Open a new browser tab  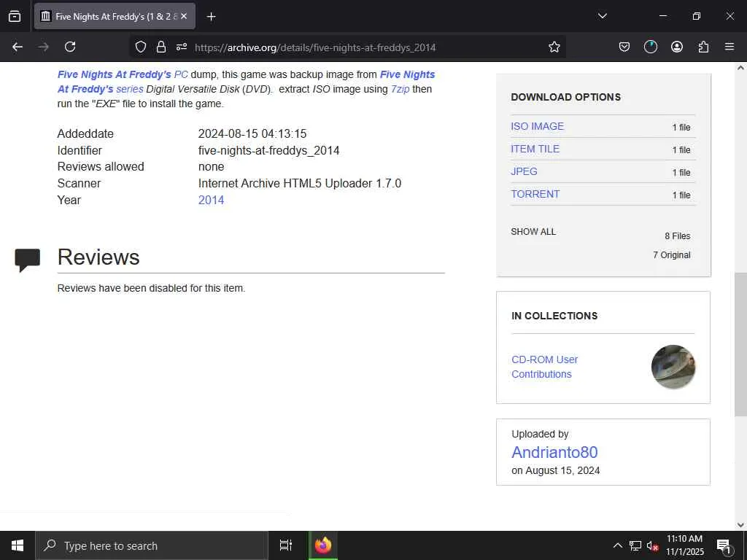[x=211, y=17]
